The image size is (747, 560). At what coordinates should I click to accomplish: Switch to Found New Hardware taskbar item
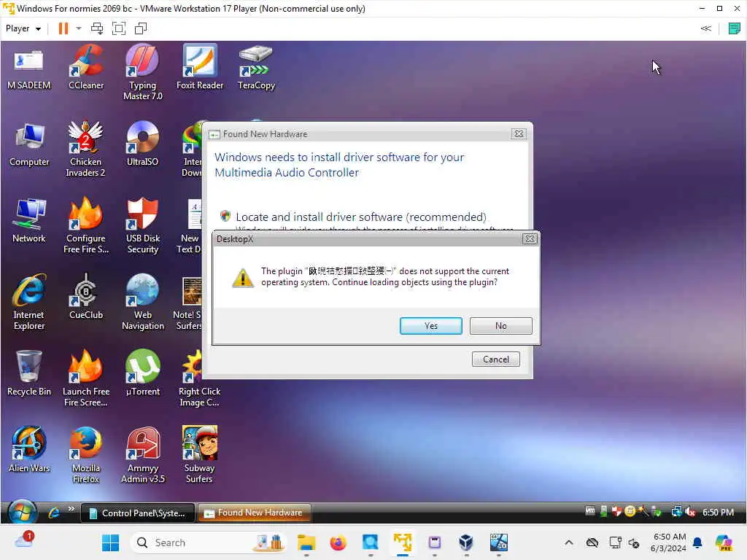coord(255,513)
